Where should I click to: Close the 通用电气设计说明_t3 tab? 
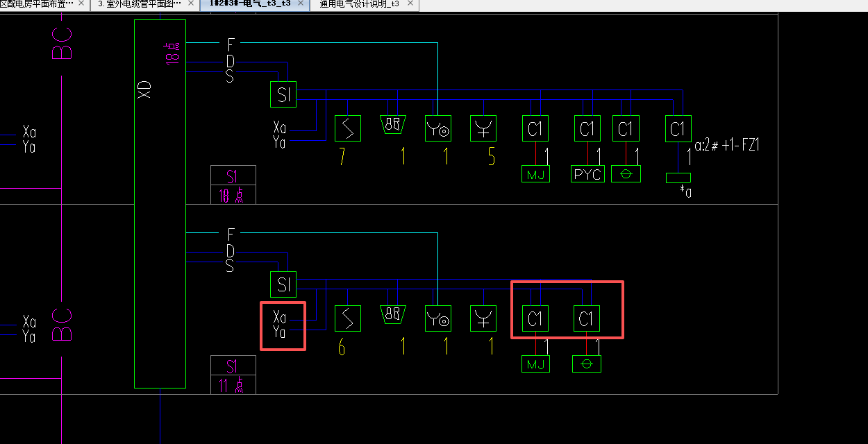click(x=410, y=4)
